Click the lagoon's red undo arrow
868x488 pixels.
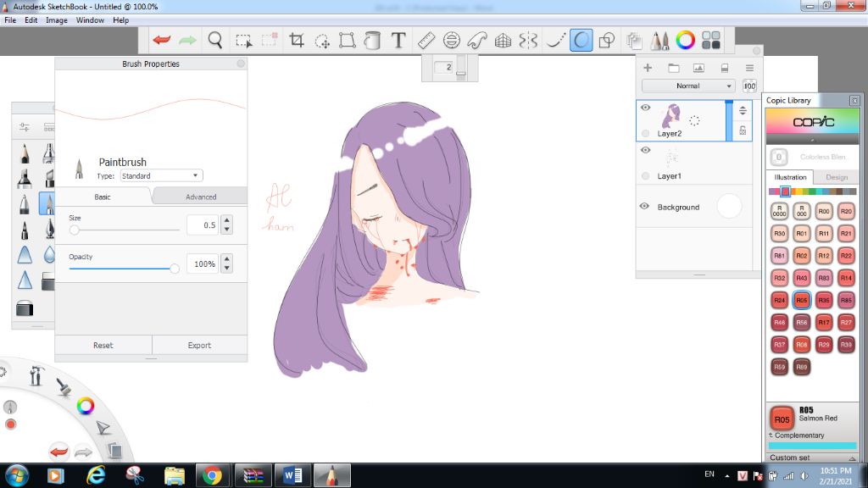[58, 452]
